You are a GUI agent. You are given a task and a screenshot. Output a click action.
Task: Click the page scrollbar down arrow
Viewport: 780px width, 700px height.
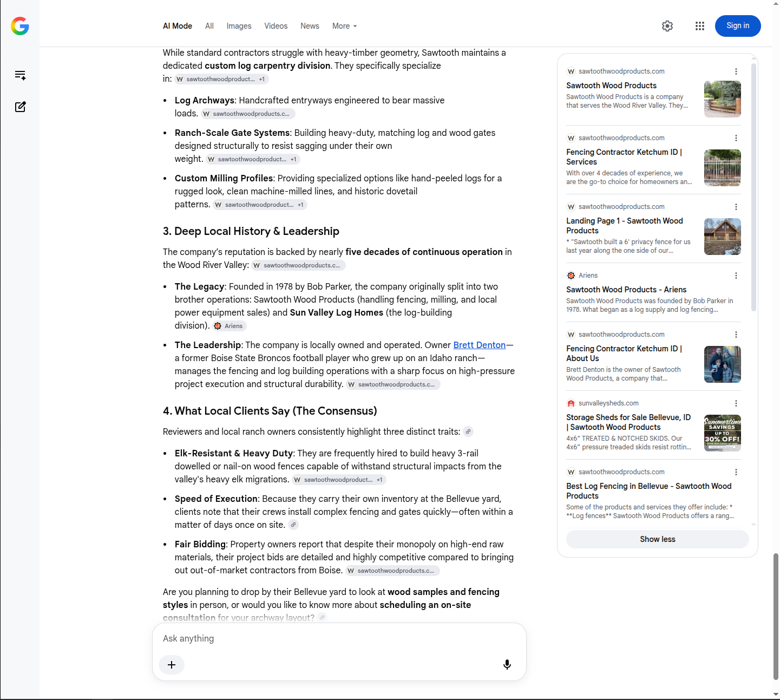coord(776,695)
